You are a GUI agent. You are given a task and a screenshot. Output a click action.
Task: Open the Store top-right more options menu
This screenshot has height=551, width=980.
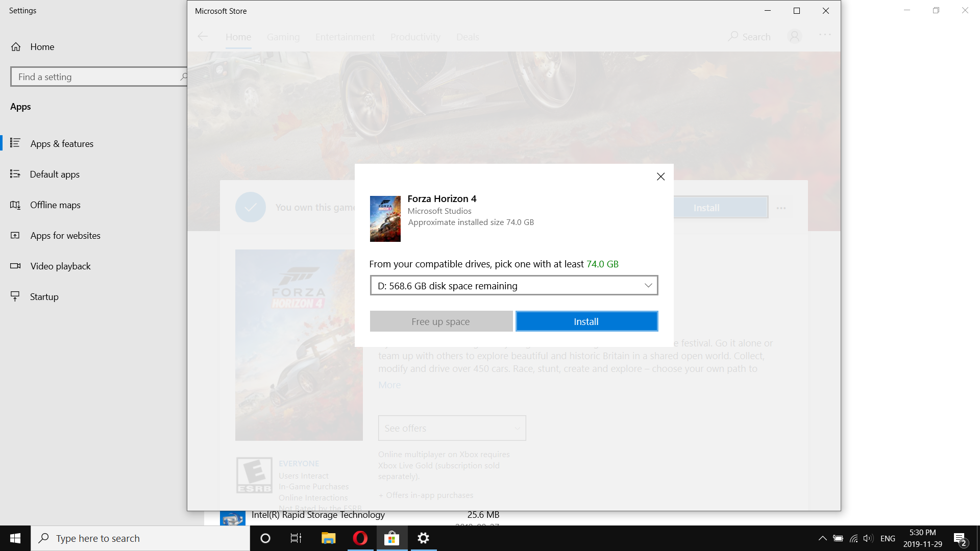825,35
